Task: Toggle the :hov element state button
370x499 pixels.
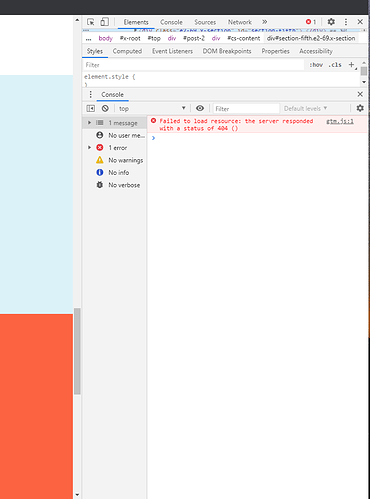Action: pyautogui.click(x=316, y=65)
